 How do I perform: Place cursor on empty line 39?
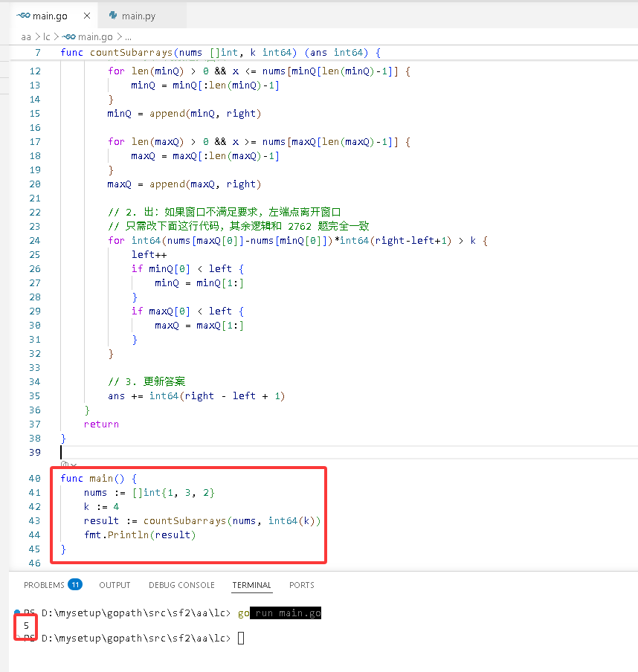tap(349, 452)
